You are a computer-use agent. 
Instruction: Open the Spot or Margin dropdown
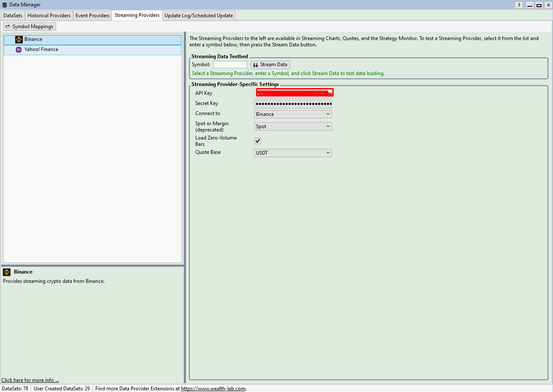(x=293, y=126)
